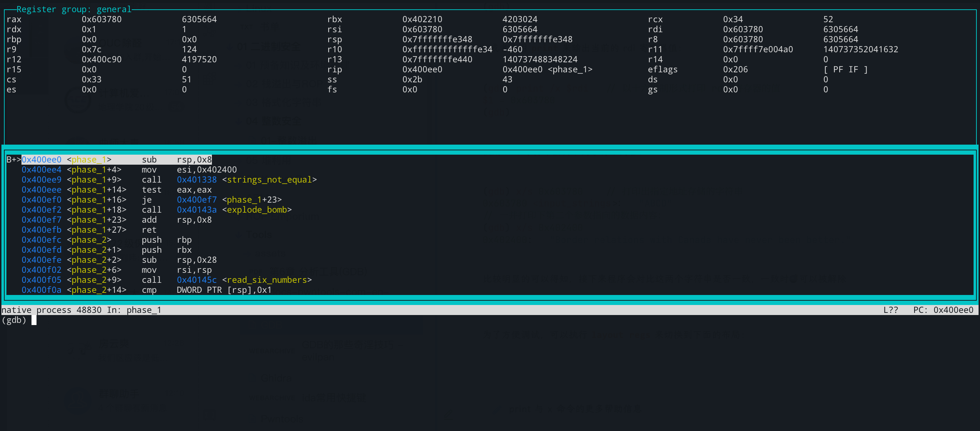Image resolution: width=980 pixels, height=431 pixels.
Task: Click address 0x400efc at phase_2 start
Action: point(42,240)
